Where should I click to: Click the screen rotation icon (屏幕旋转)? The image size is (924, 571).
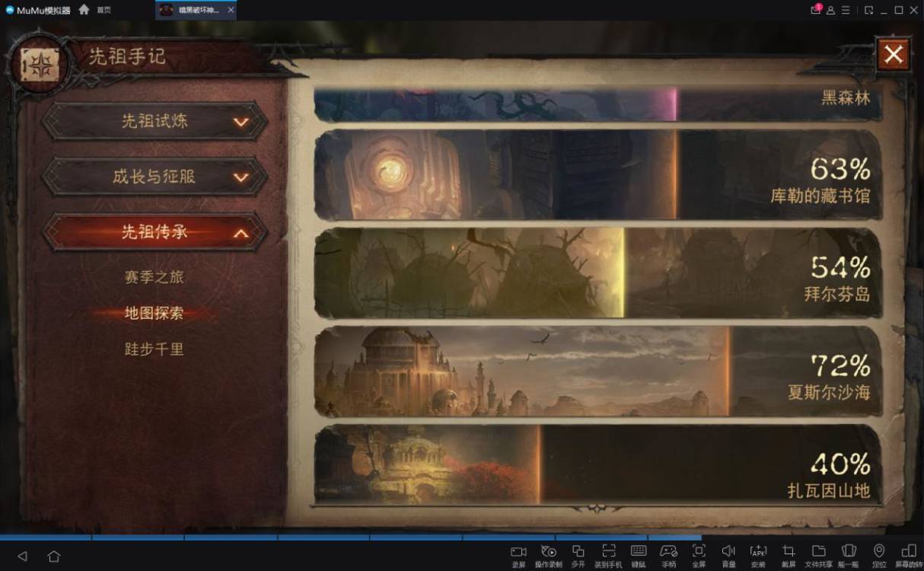909,555
